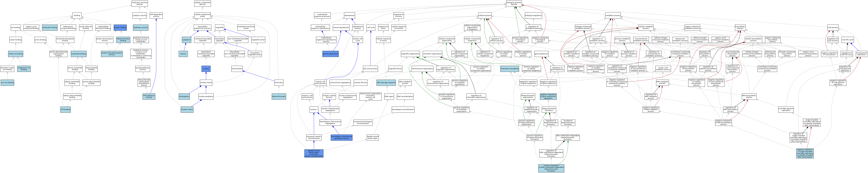Image resolution: width=868 pixels, height=173 pixels.
Task: Click the dark blue 'protein binding' node
Action: pos(120,27)
